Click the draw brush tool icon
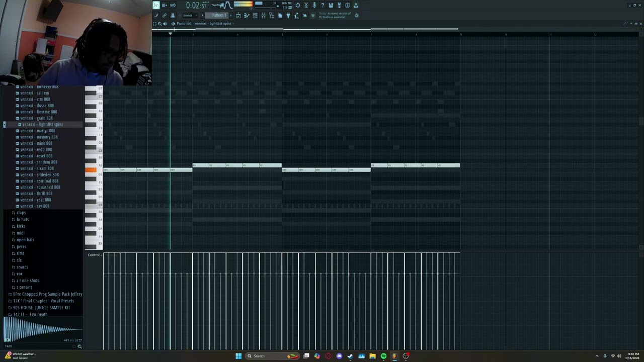This screenshot has height=362, width=644. point(156,16)
